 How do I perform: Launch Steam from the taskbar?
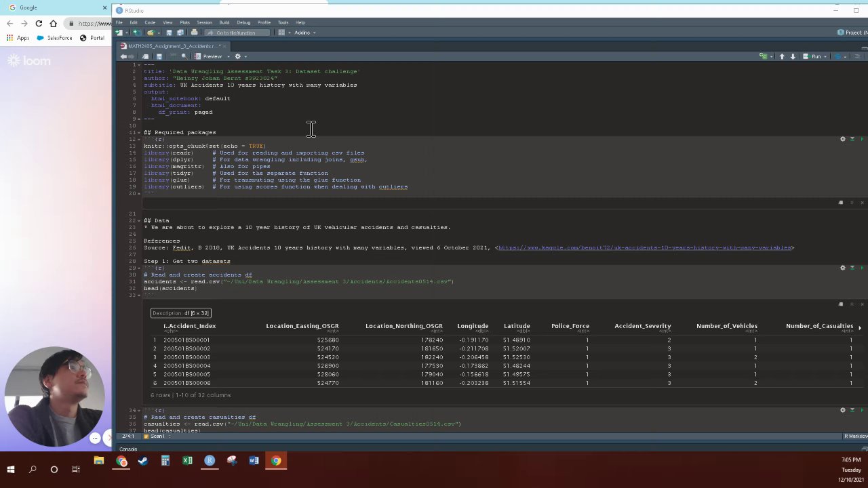point(143,461)
